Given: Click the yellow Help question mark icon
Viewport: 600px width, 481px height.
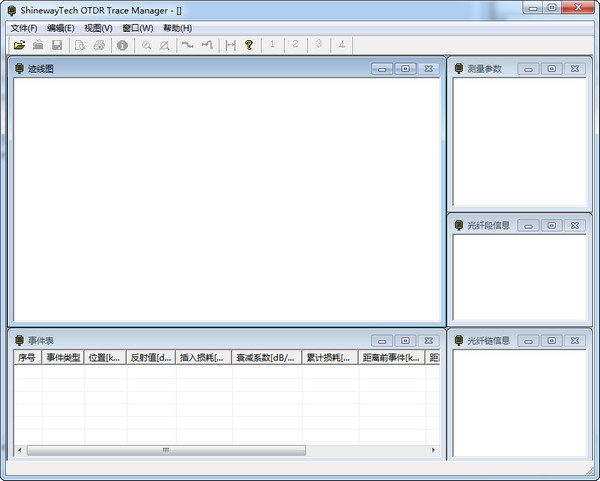Looking at the screenshot, I should pos(249,45).
